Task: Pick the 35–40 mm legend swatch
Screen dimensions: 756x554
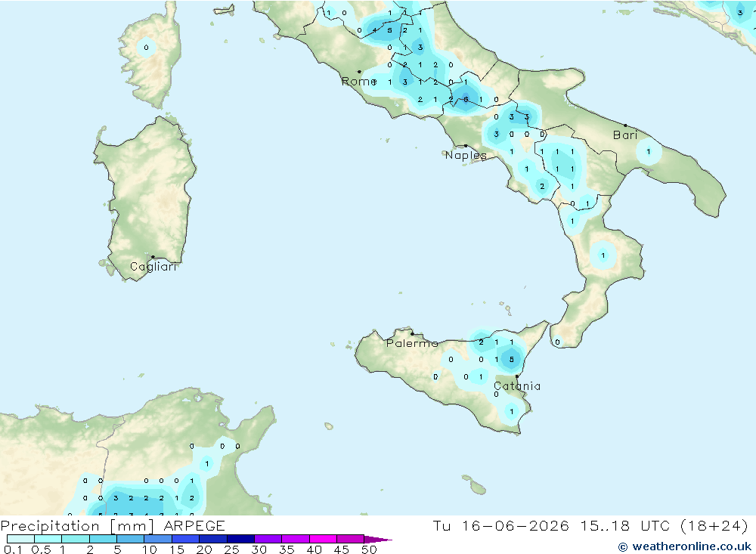Action: pos(296,539)
